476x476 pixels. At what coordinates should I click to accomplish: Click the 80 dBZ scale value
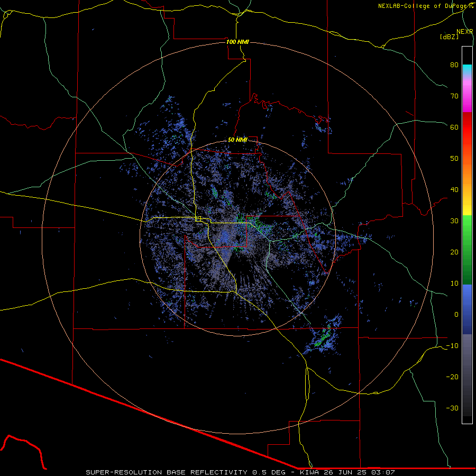(x=454, y=65)
